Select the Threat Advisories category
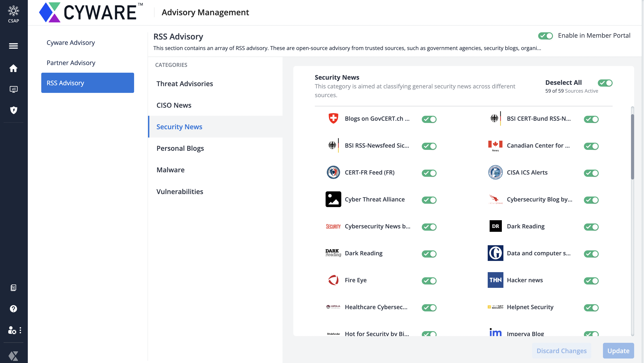Viewport: 644px width, 363px height. coord(185,83)
